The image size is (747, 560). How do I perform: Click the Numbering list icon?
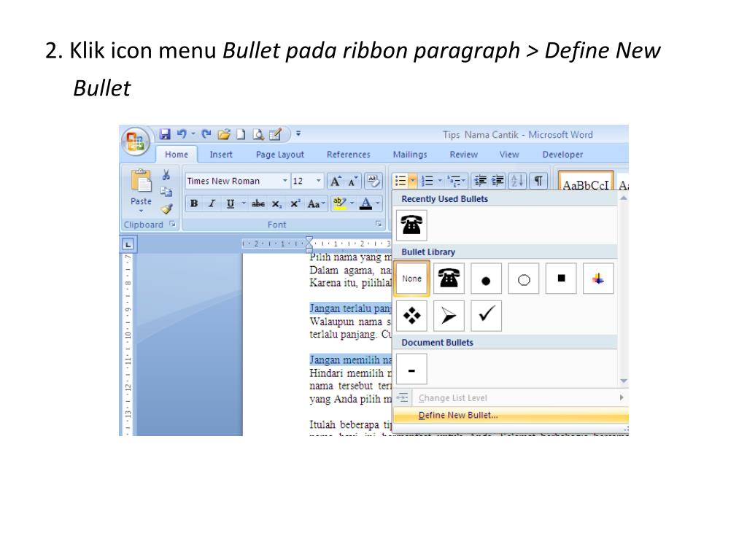(427, 181)
